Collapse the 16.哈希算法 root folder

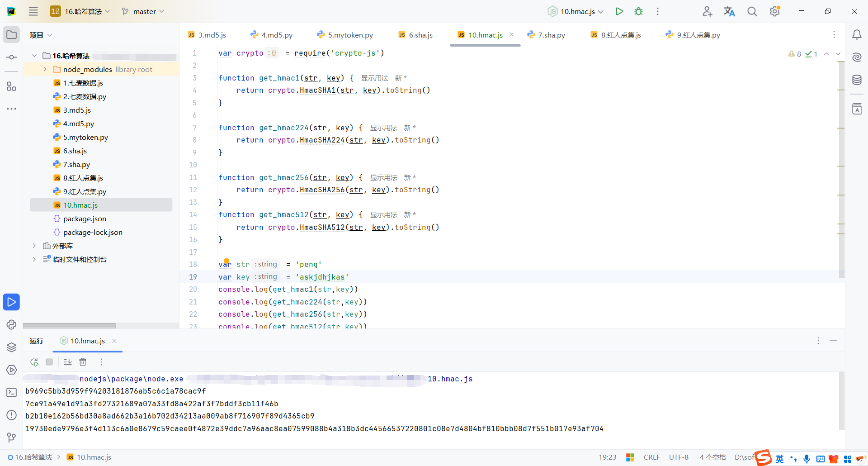coord(34,56)
